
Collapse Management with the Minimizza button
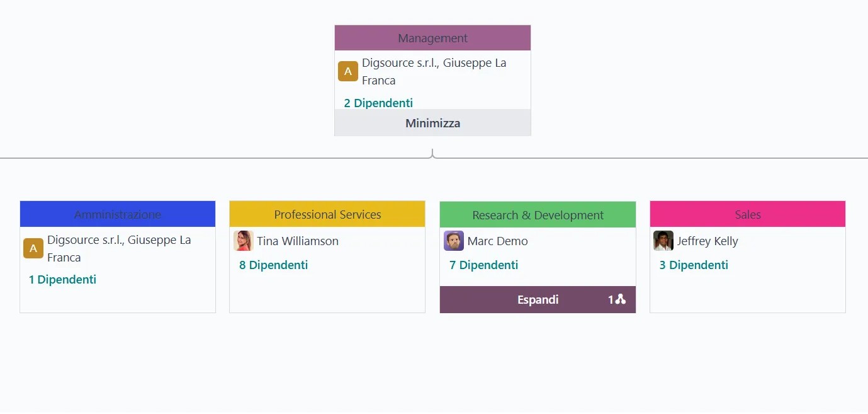[432, 123]
